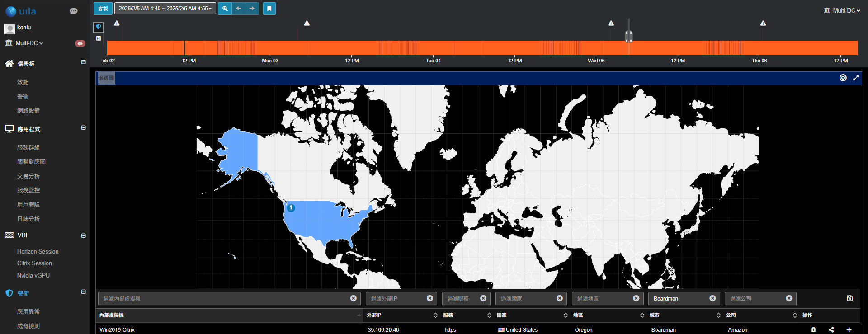Screen dimensions: 868x334
Task: Open the chat bubble icon beside the uila logo
Action: tap(74, 11)
